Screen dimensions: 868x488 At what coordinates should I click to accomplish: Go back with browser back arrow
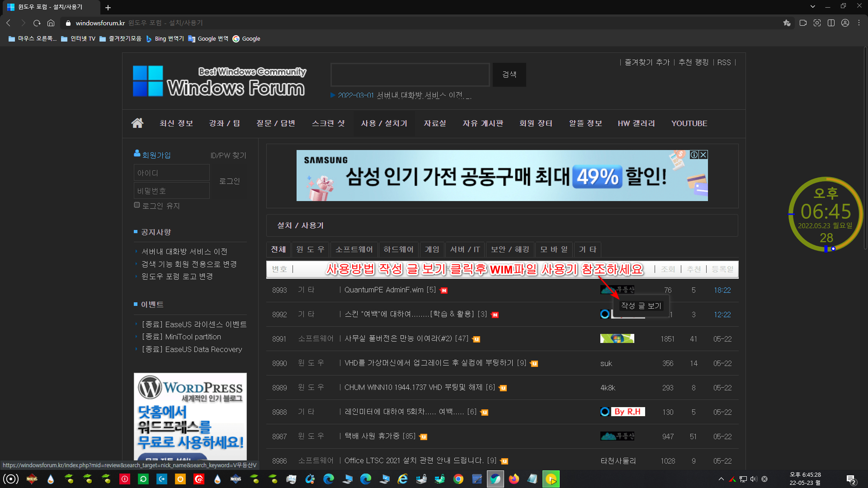coord(9,23)
